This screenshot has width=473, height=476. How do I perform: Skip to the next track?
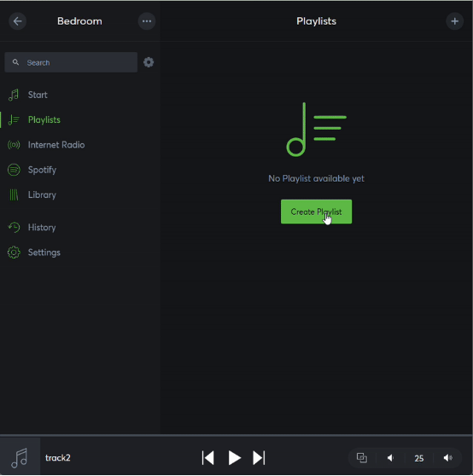(259, 457)
